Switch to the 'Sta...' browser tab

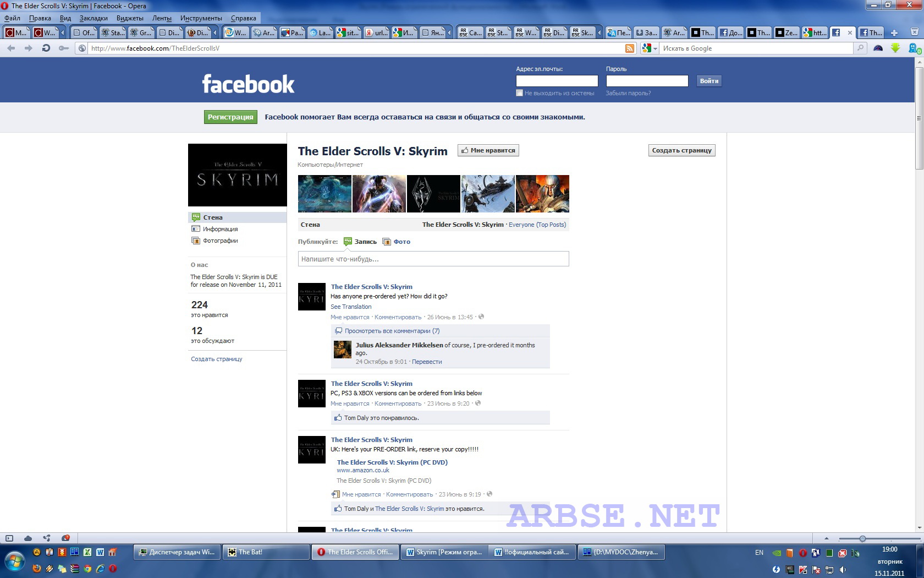[x=112, y=33]
